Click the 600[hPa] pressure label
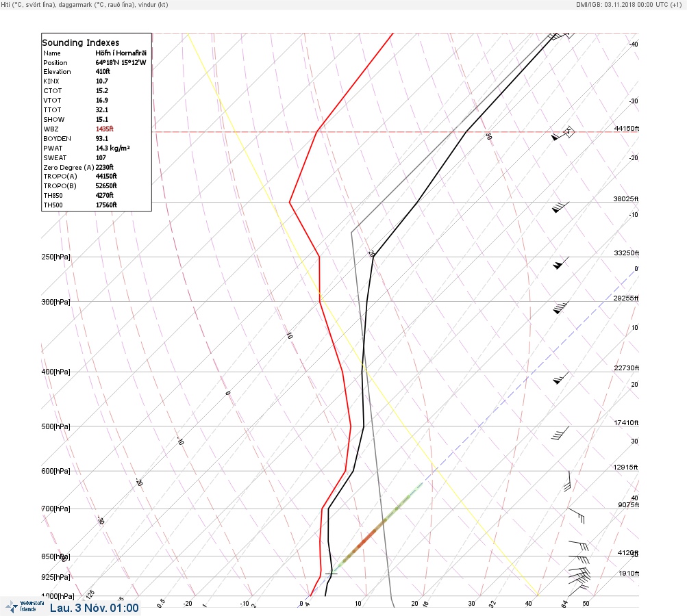 pyautogui.click(x=55, y=472)
